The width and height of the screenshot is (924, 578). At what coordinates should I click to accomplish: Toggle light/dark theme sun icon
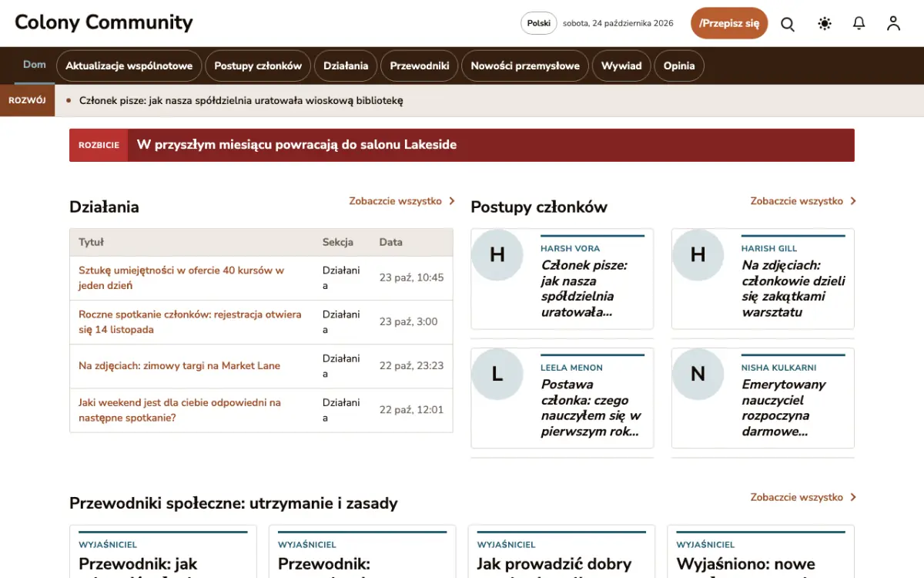coord(825,24)
